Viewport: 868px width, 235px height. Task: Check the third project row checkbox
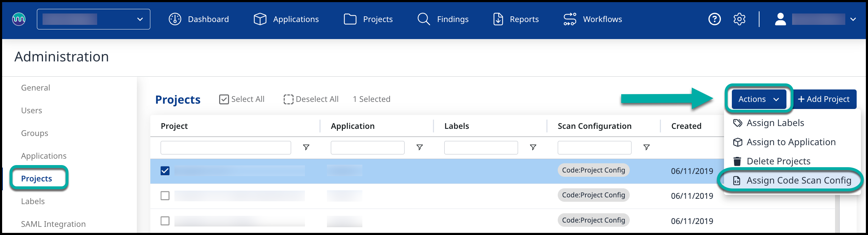(x=165, y=221)
